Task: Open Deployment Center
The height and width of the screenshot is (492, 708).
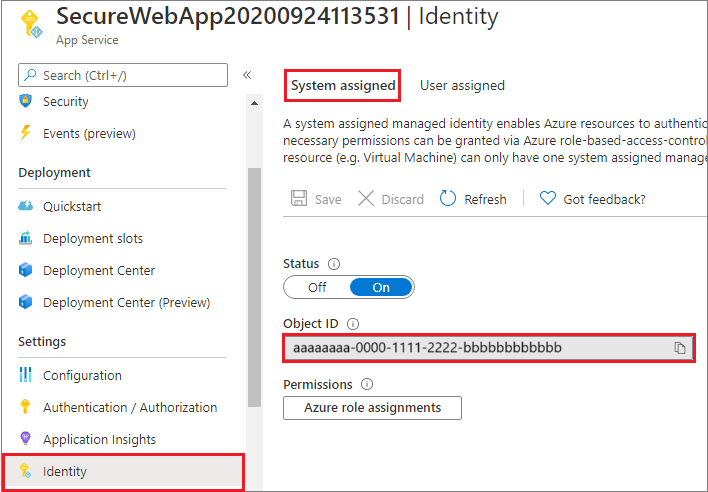Action: coord(99,270)
